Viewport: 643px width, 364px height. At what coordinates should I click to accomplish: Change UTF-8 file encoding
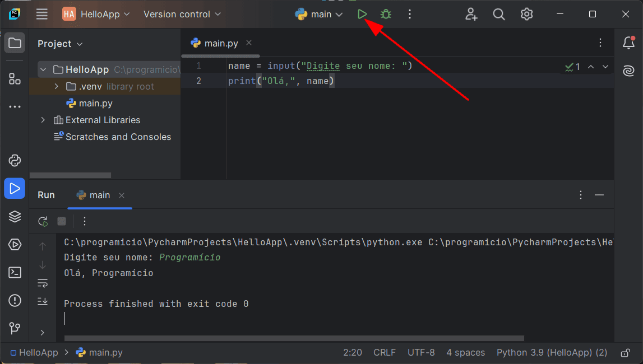(x=421, y=353)
